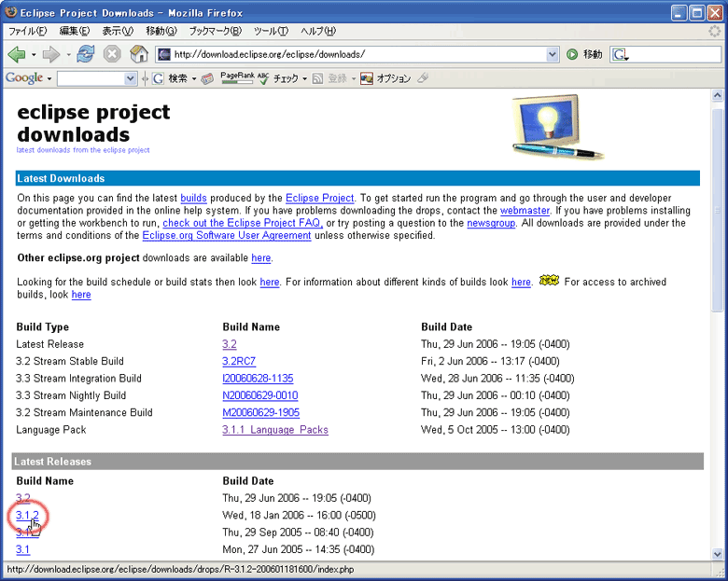Open maintenance build M20060629-1905
Screen dimensions: 728x581
(x=260, y=412)
